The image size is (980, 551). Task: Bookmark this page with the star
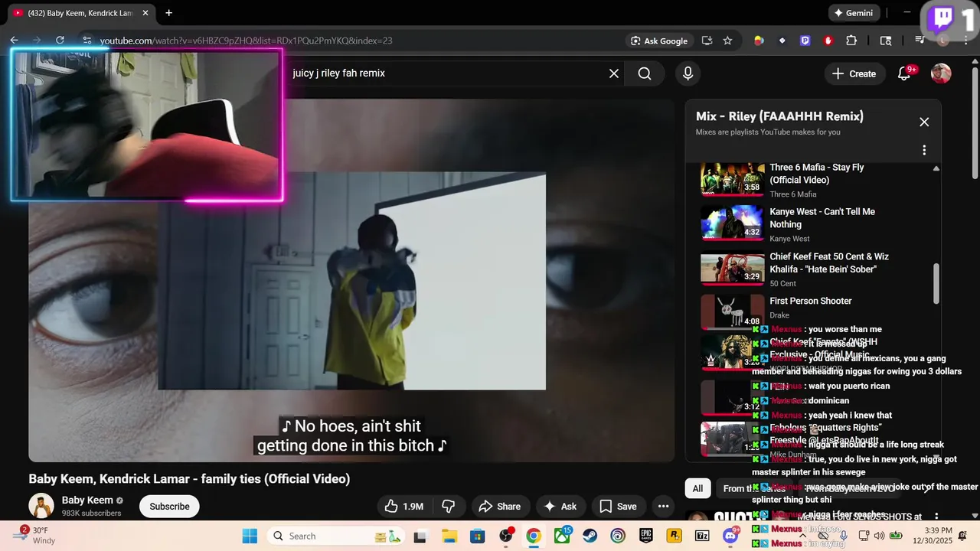click(727, 41)
